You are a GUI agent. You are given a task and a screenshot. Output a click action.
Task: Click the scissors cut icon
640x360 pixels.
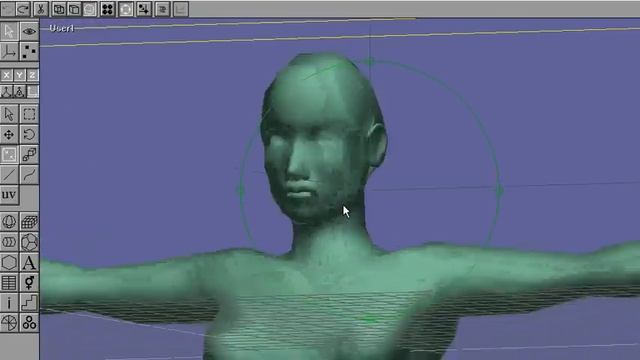coord(40,9)
